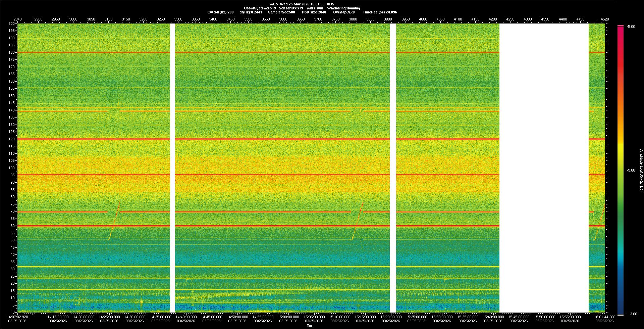
Task: Click the 200 Hz label on frequency axis
Action: click(x=12, y=23)
